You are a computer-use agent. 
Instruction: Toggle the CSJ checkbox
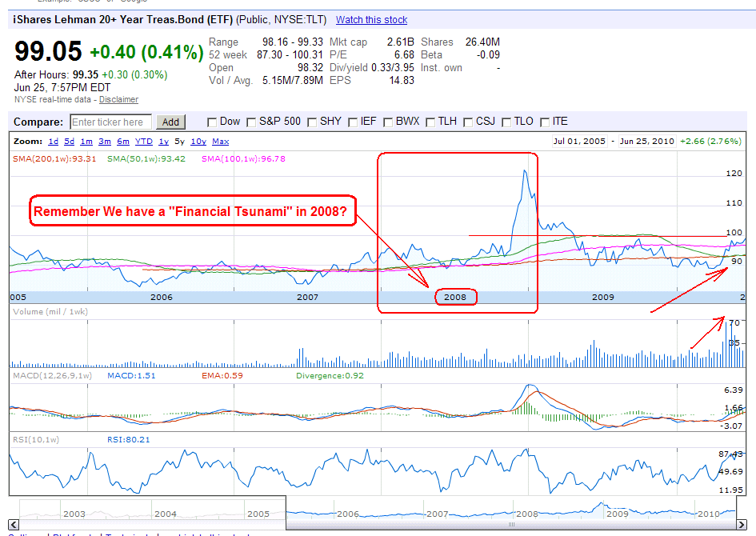click(468, 122)
